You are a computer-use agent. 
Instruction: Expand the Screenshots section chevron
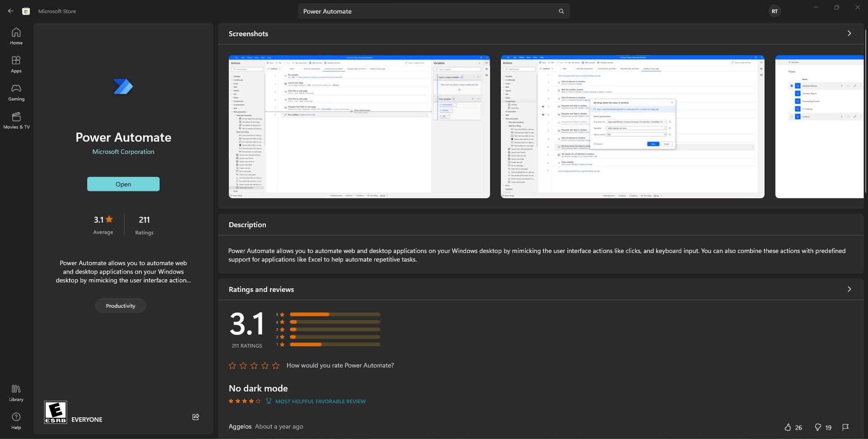(849, 33)
